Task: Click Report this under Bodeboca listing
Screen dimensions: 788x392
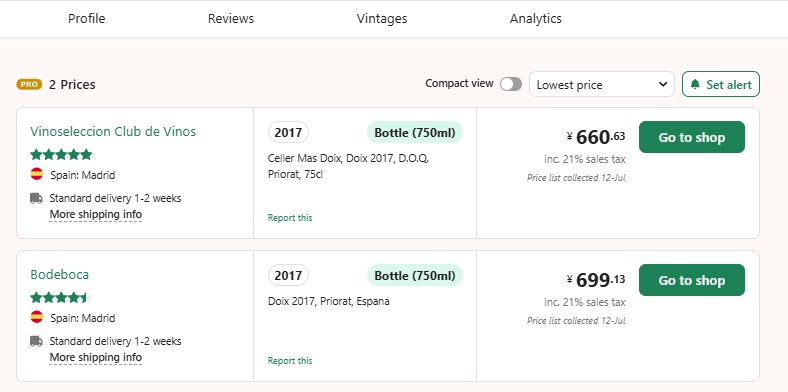Action: click(x=290, y=361)
